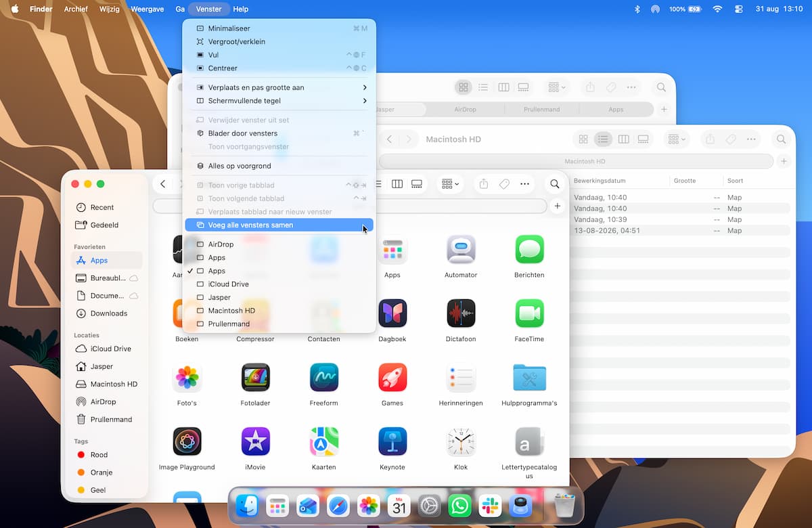Image resolution: width=812 pixels, height=528 pixels.
Task: Click the tag icon in Apps window toolbar
Action: [504, 184]
